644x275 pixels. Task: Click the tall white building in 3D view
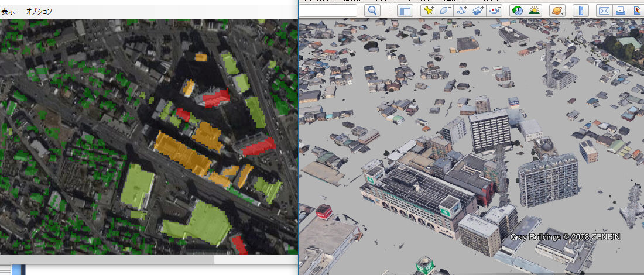tap(490, 130)
